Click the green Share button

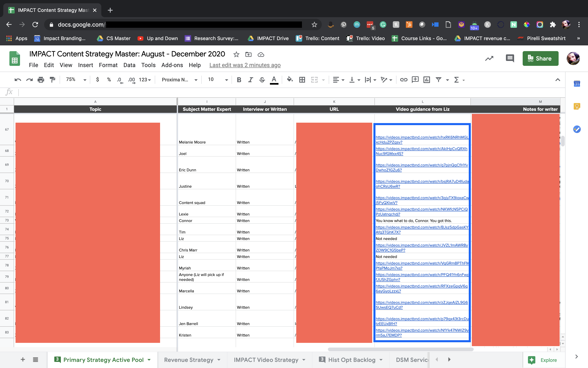click(540, 58)
